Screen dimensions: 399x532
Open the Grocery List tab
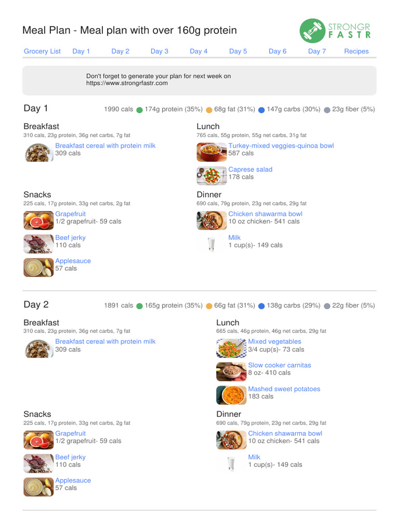42,51
